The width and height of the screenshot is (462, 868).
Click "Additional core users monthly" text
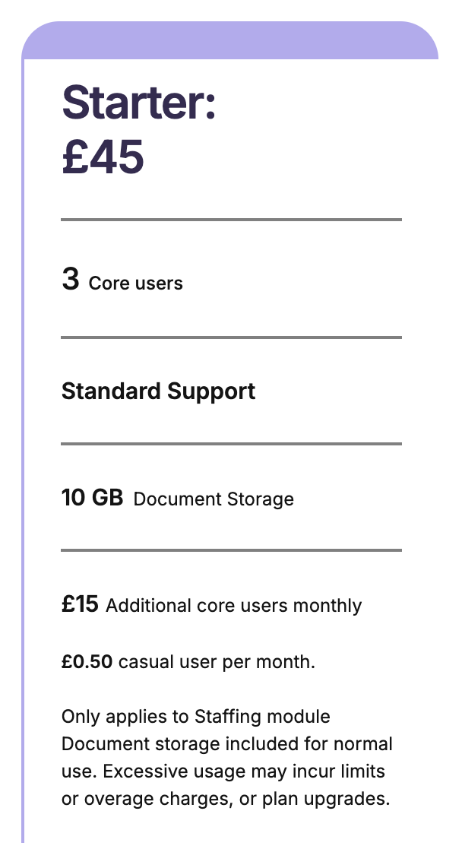(234, 606)
